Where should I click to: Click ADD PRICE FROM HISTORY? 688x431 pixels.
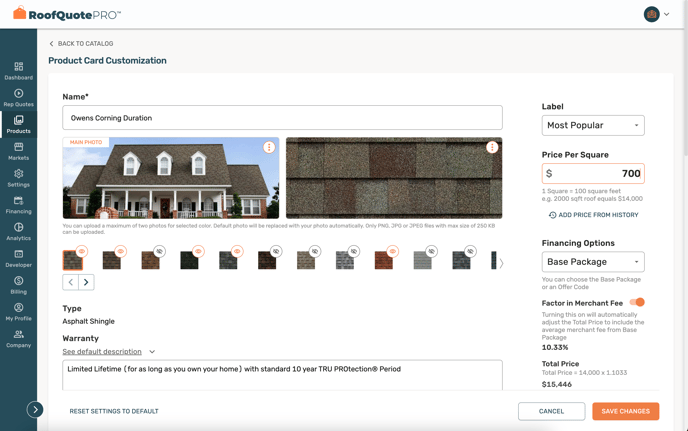click(594, 215)
